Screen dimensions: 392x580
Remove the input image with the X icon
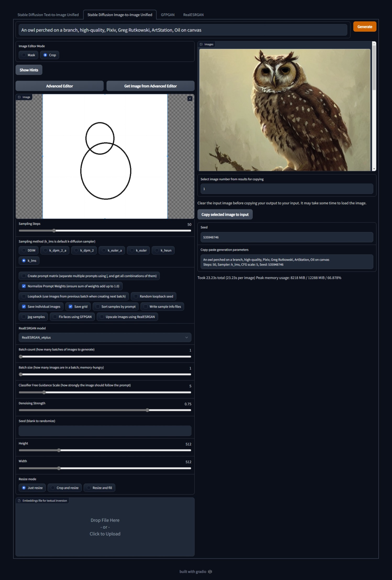click(x=190, y=98)
